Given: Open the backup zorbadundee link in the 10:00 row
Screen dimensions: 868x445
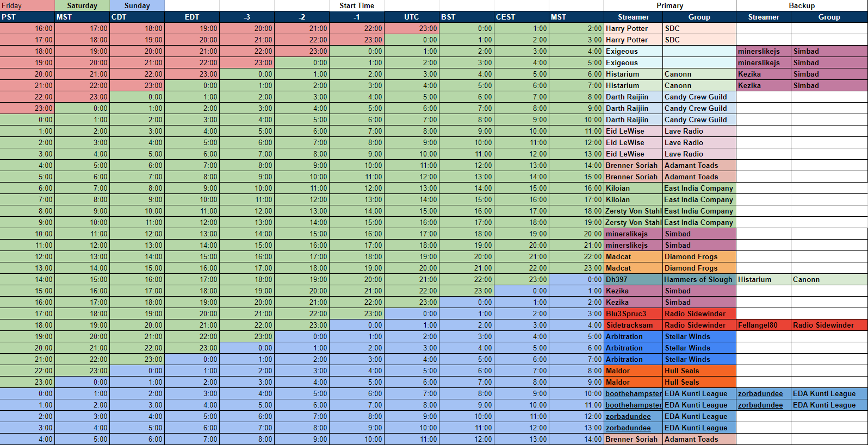Looking at the screenshot, I should pyautogui.click(x=760, y=393).
